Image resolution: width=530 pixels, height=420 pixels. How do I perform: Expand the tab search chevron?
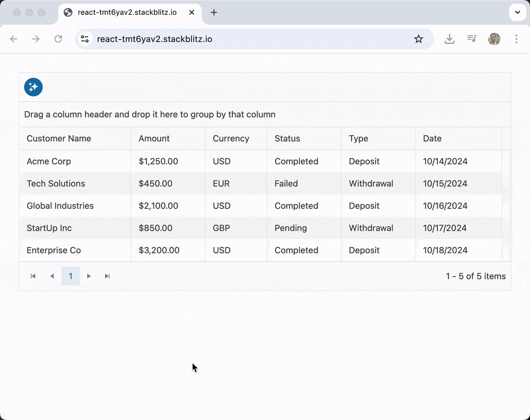517,12
